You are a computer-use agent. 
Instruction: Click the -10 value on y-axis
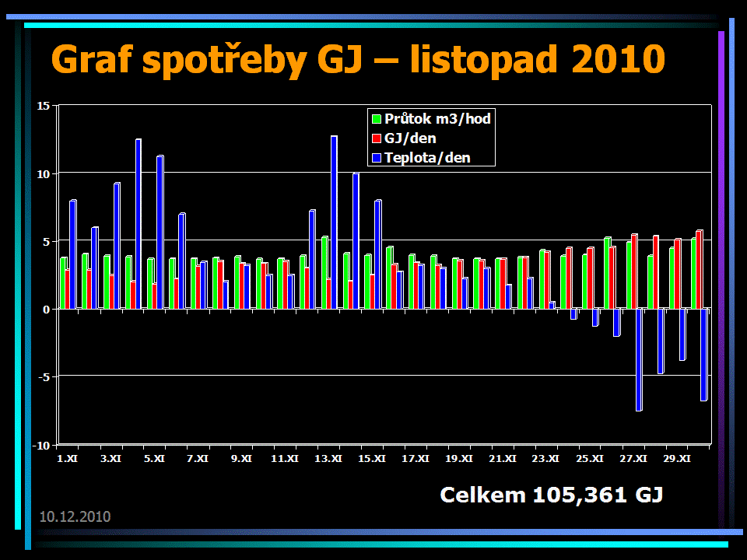42,445
